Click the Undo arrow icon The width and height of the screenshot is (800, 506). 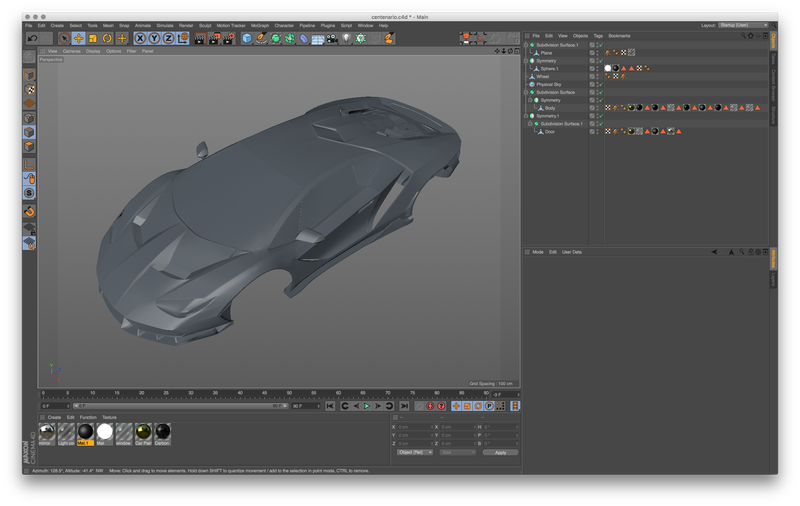33,38
